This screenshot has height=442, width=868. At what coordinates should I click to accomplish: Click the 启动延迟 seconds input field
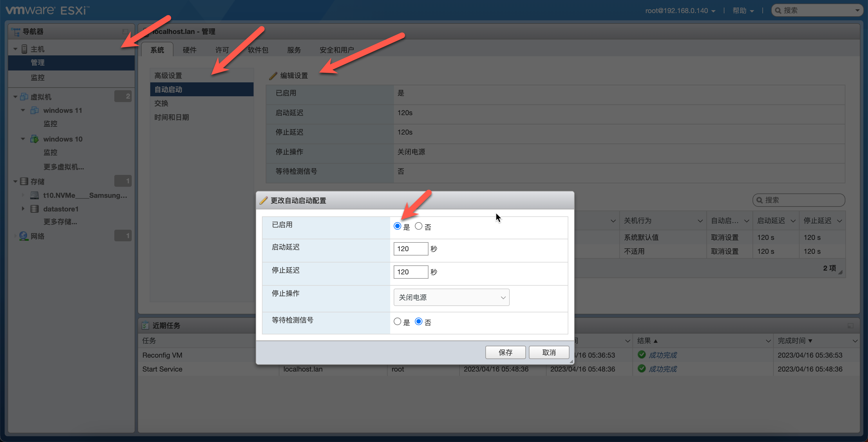(x=411, y=249)
